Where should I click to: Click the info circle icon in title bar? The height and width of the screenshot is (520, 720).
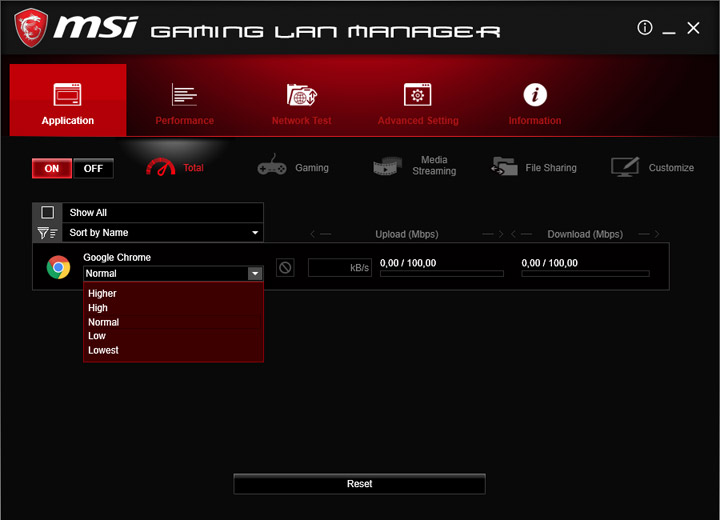coord(645,28)
